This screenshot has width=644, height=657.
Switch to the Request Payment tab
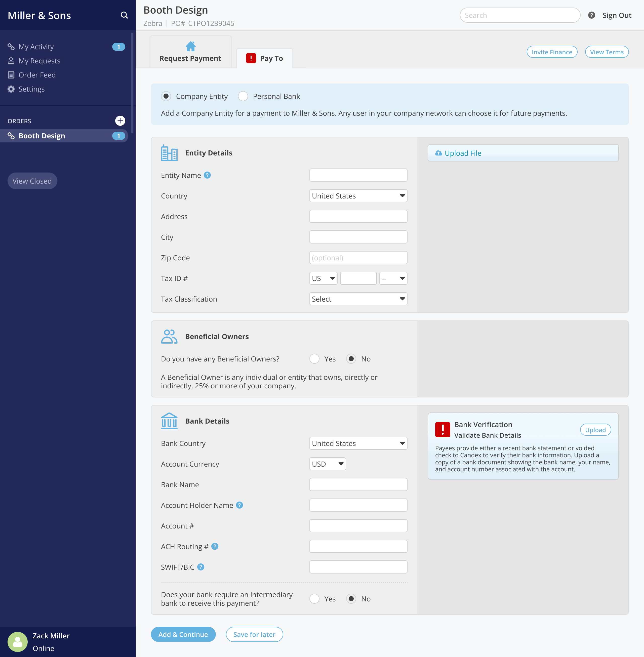[x=190, y=51]
